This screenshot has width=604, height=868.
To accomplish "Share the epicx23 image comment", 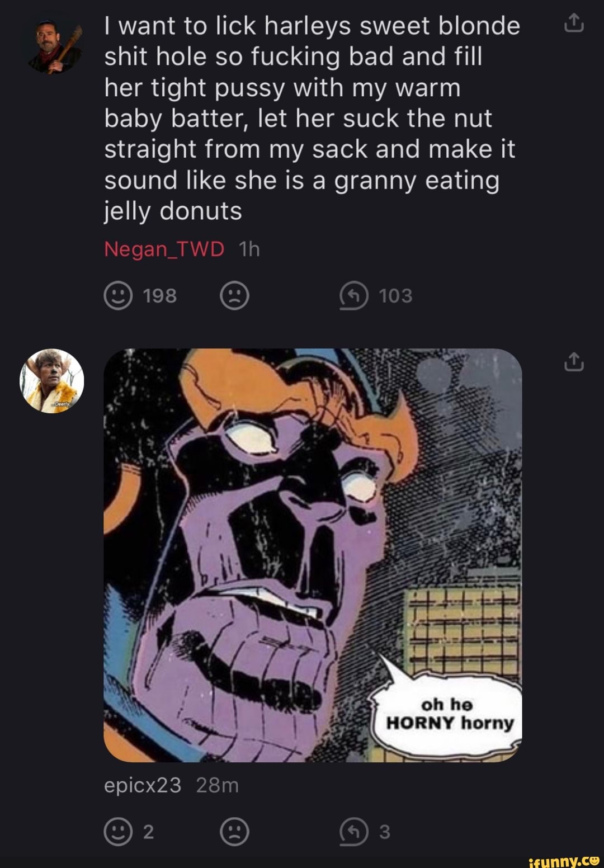I will pyautogui.click(x=574, y=362).
